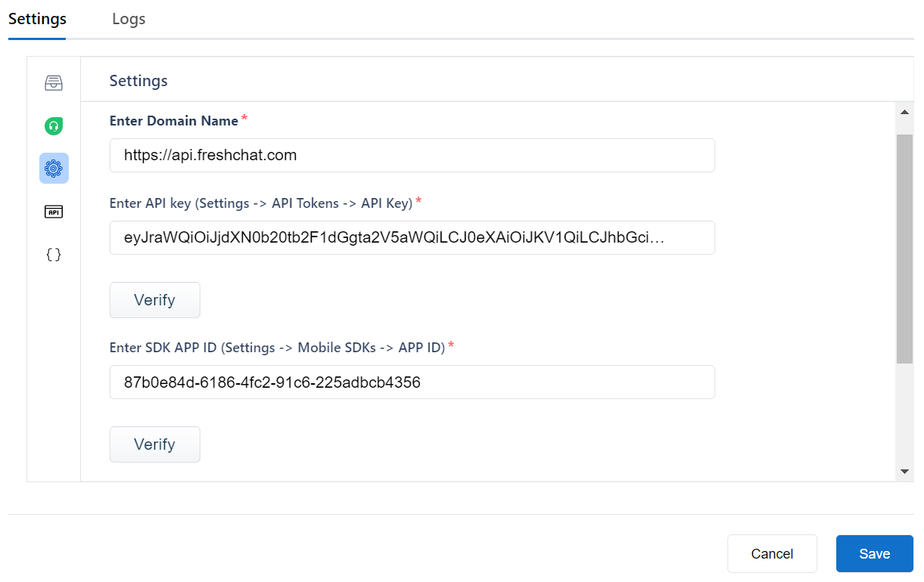Open the API icon in sidebar
924x582 pixels.
(x=54, y=212)
